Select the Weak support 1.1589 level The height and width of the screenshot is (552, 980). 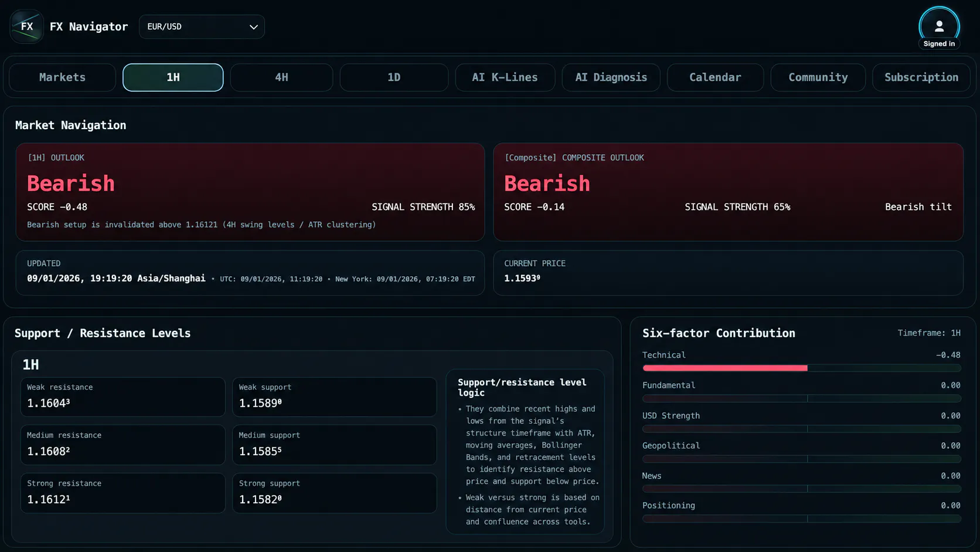(x=335, y=397)
